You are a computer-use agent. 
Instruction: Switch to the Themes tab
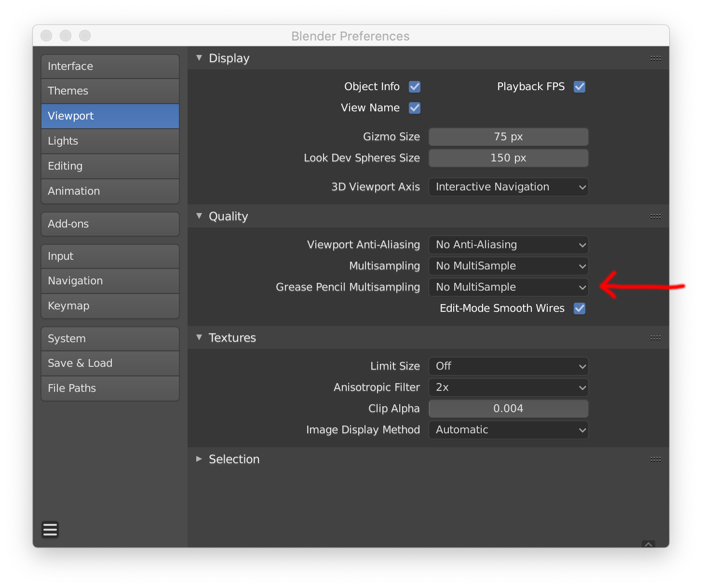pos(110,91)
